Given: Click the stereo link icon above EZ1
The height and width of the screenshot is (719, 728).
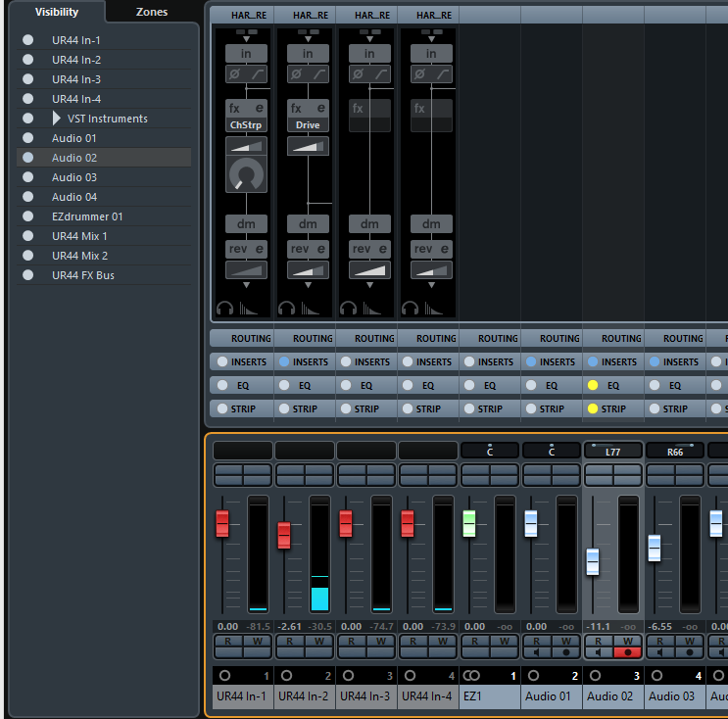Looking at the screenshot, I should click(x=471, y=676).
